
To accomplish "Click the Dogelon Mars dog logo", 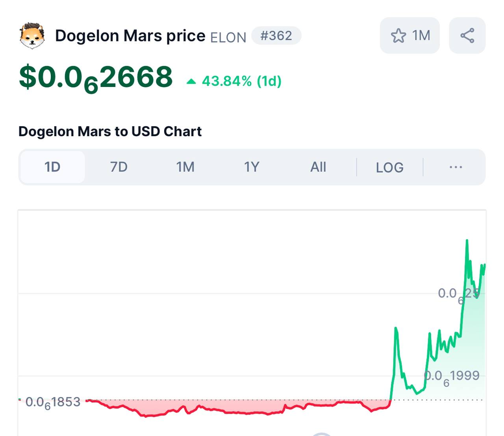I will point(32,35).
